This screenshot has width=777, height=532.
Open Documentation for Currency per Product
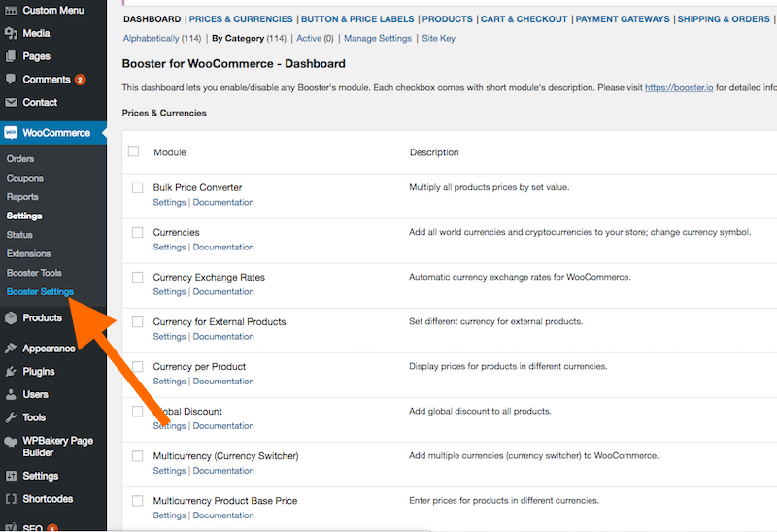point(223,381)
